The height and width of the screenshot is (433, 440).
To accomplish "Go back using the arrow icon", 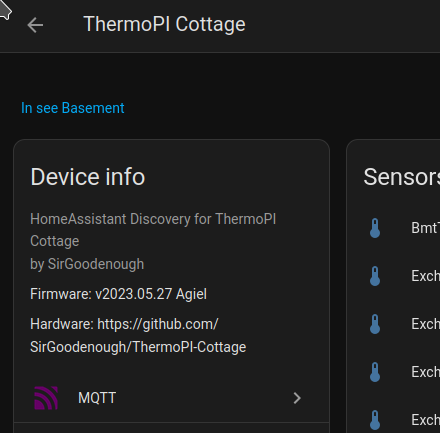I will [35, 25].
